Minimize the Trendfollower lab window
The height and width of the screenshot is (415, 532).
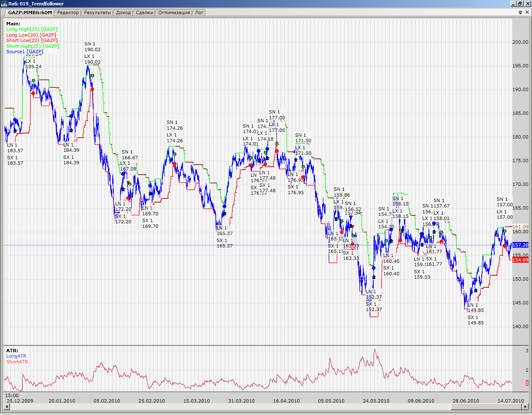point(514,4)
